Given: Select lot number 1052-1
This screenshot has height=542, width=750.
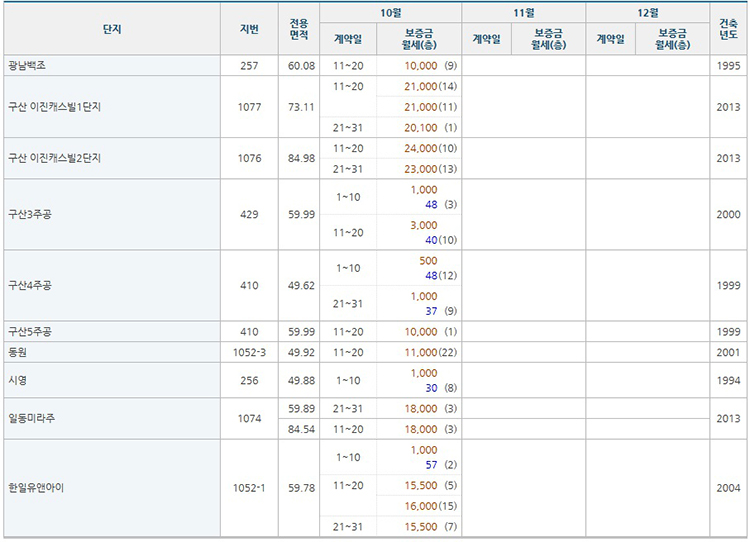Looking at the screenshot, I should point(249,488).
